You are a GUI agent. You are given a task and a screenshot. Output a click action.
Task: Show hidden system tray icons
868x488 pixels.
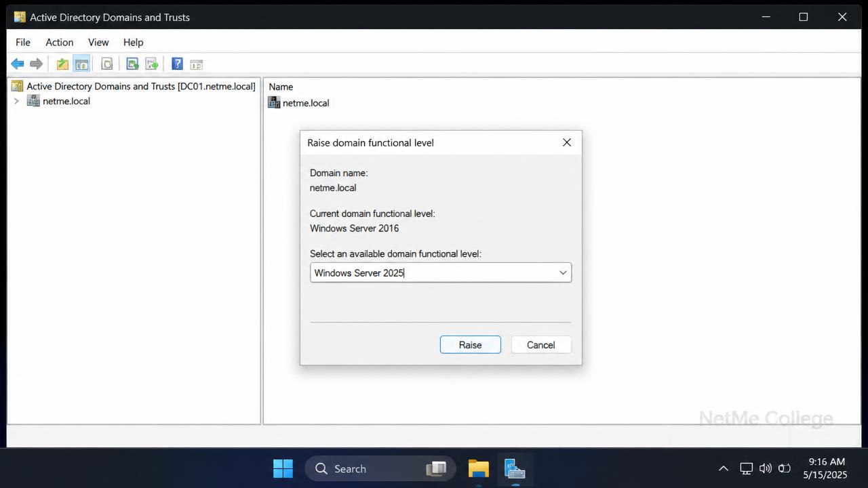coord(724,468)
